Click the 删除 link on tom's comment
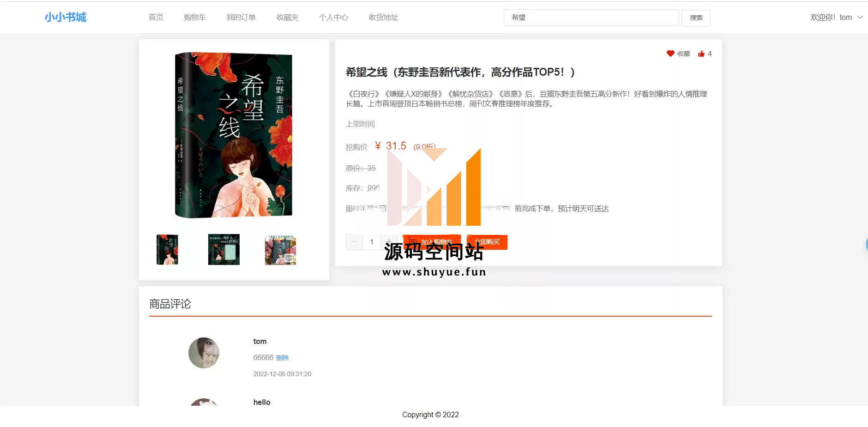Viewport: 868px width, 427px height. tap(283, 358)
